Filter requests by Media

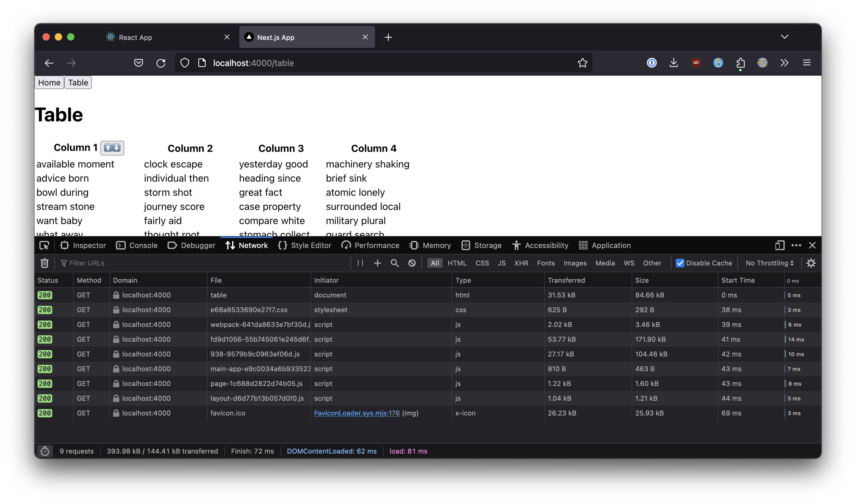coord(605,263)
